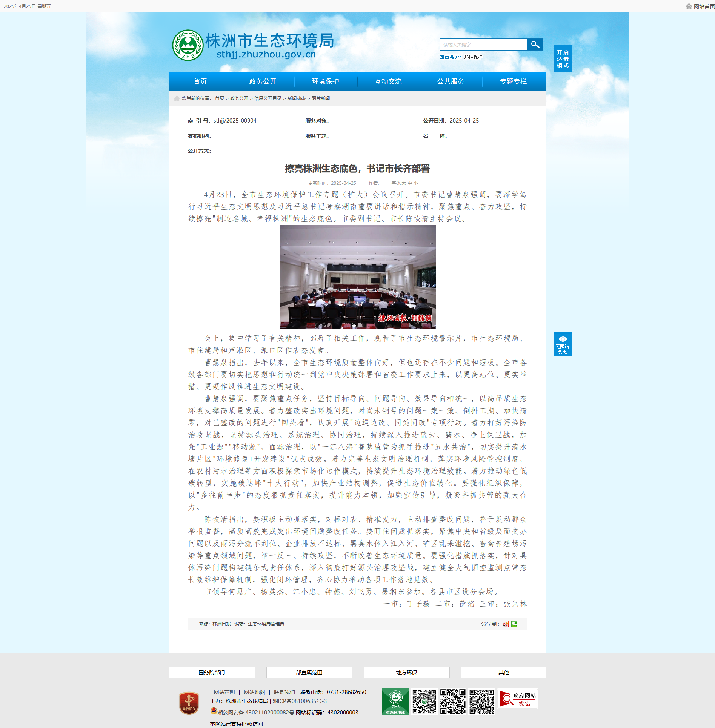Open the 网站地图 footer link
The height and width of the screenshot is (728, 715).
(254, 692)
